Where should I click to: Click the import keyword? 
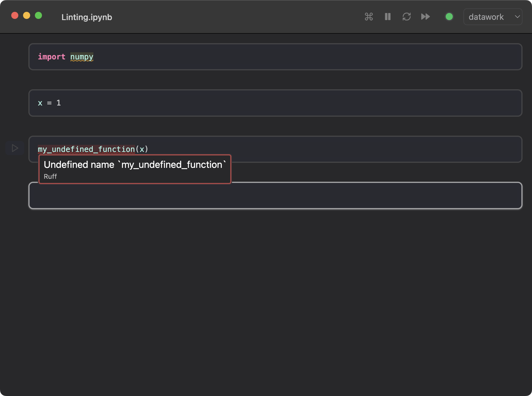click(x=51, y=57)
